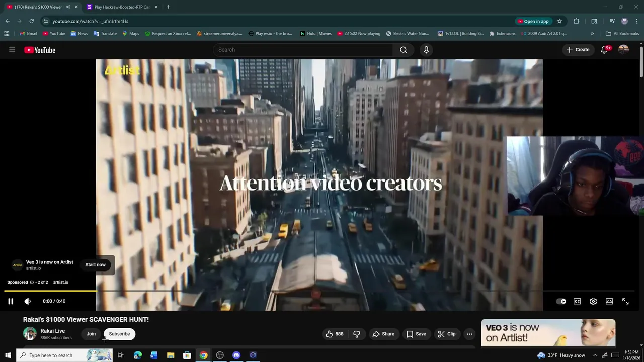Show hidden system tray icons
Viewport: 644px width, 362px height.
(x=595, y=355)
